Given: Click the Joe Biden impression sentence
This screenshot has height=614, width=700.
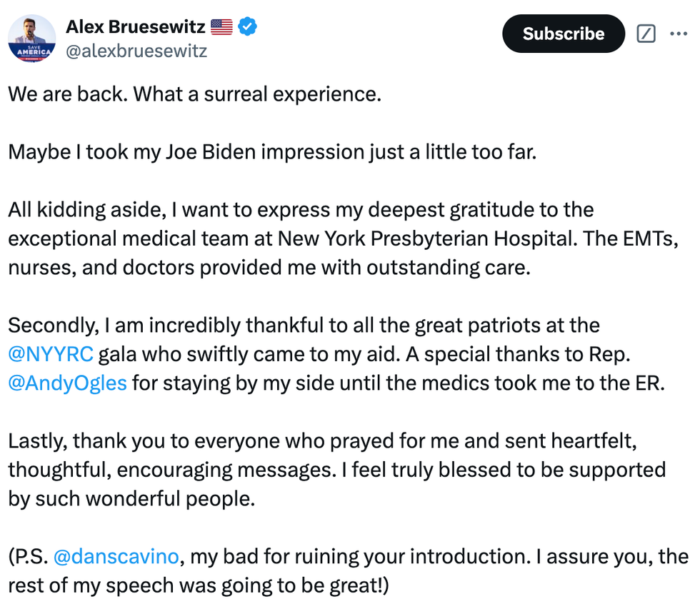Looking at the screenshot, I should (270, 152).
